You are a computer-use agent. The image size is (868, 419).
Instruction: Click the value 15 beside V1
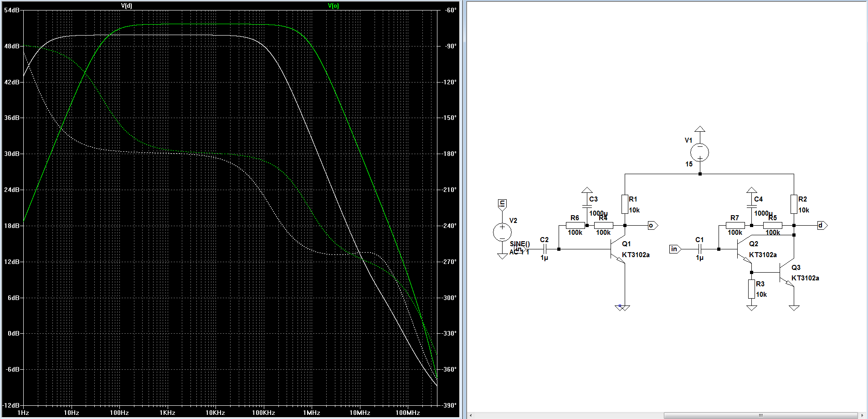click(x=689, y=164)
